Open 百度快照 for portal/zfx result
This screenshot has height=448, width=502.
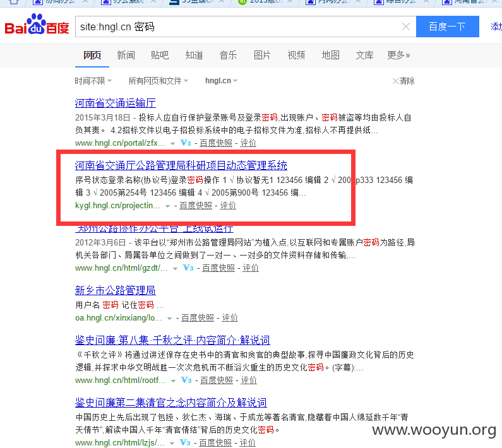click(x=216, y=143)
